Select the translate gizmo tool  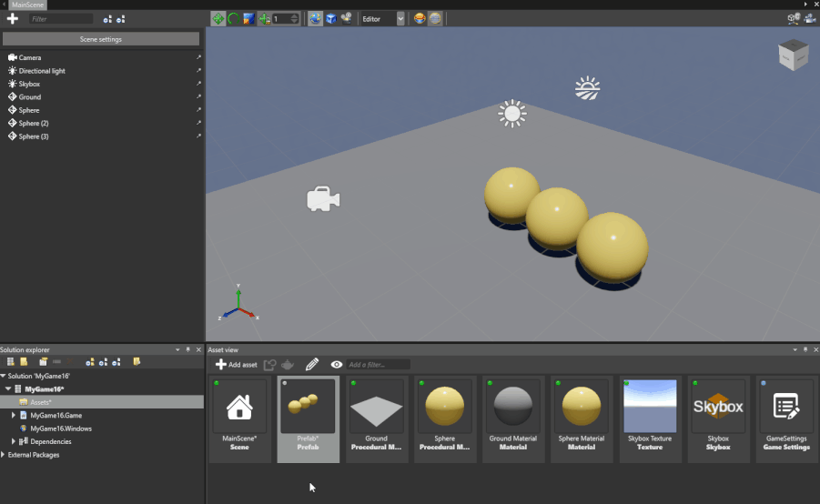218,18
